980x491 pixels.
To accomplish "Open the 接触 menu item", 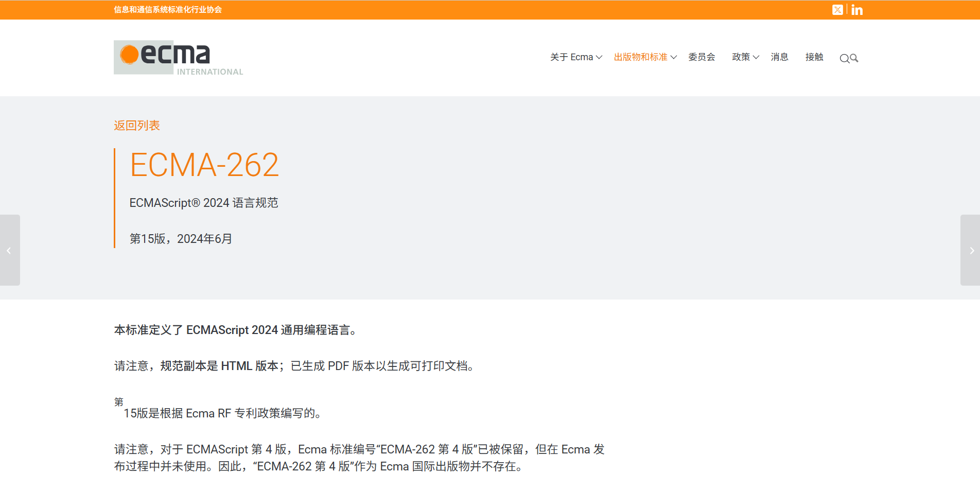I will point(814,57).
